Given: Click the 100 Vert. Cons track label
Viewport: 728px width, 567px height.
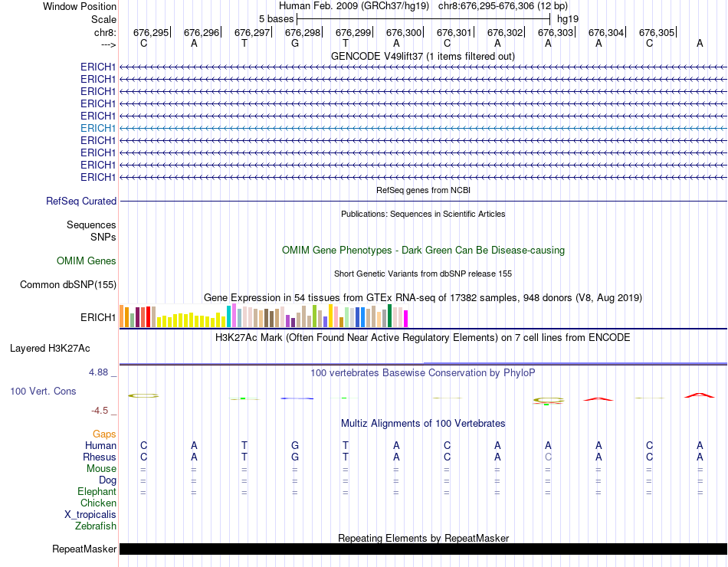Looking at the screenshot, I should pyautogui.click(x=43, y=391).
